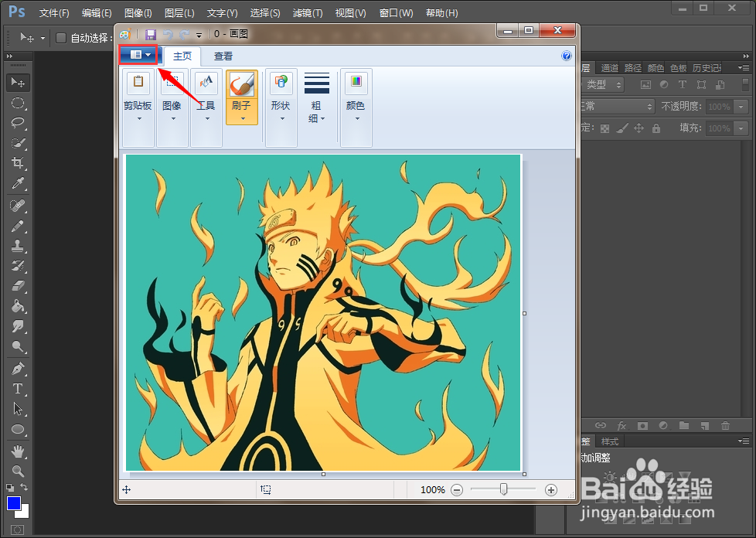The width and height of the screenshot is (756, 538).
Task: Select the Eyedropper tool
Action: pyautogui.click(x=18, y=182)
